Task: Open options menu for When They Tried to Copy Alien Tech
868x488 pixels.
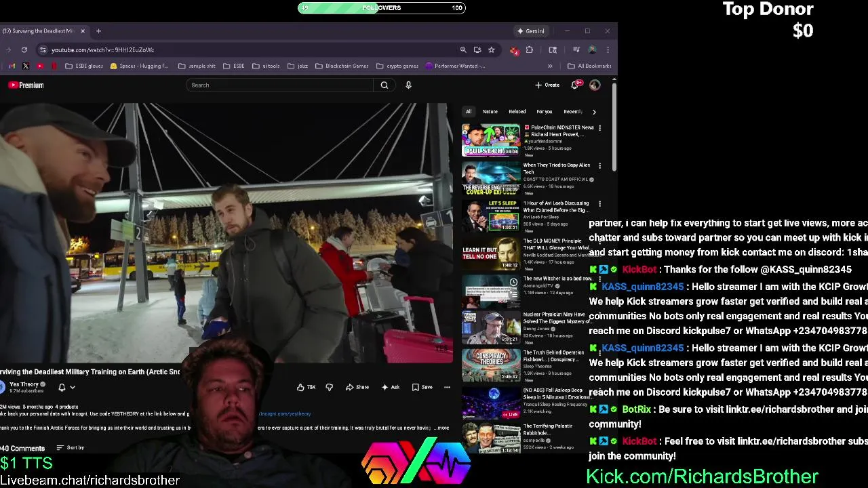Action: pyautogui.click(x=599, y=165)
